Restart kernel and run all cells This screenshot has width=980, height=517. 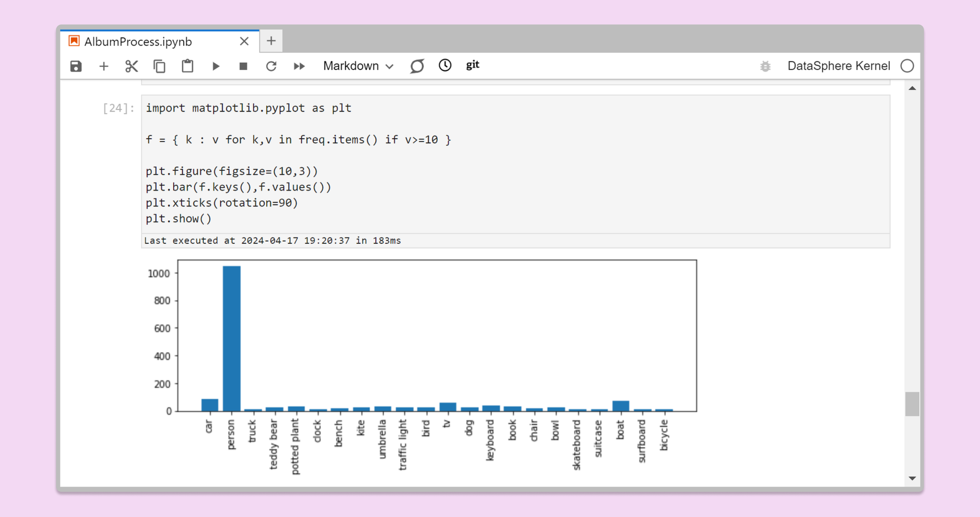pyautogui.click(x=299, y=66)
